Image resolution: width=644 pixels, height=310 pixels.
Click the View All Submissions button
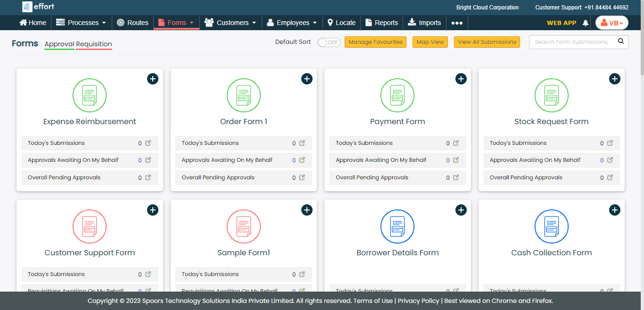pyautogui.click(x=487, y=42)
